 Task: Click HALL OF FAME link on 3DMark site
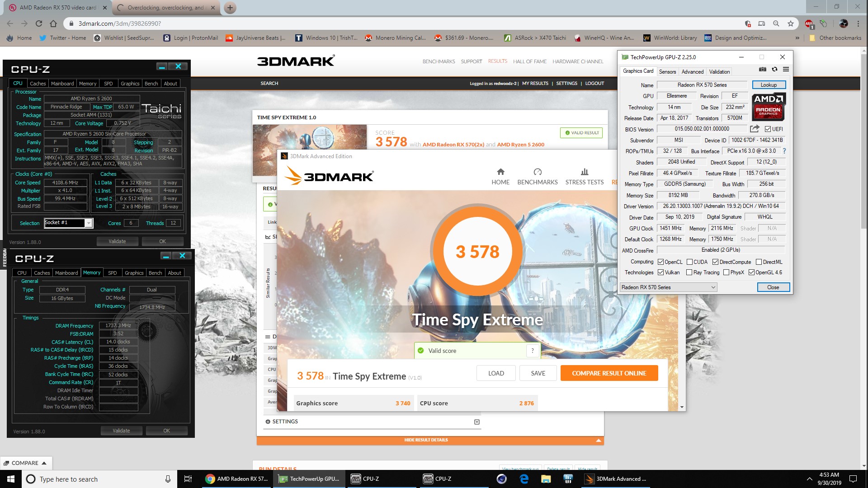(530, 61)
